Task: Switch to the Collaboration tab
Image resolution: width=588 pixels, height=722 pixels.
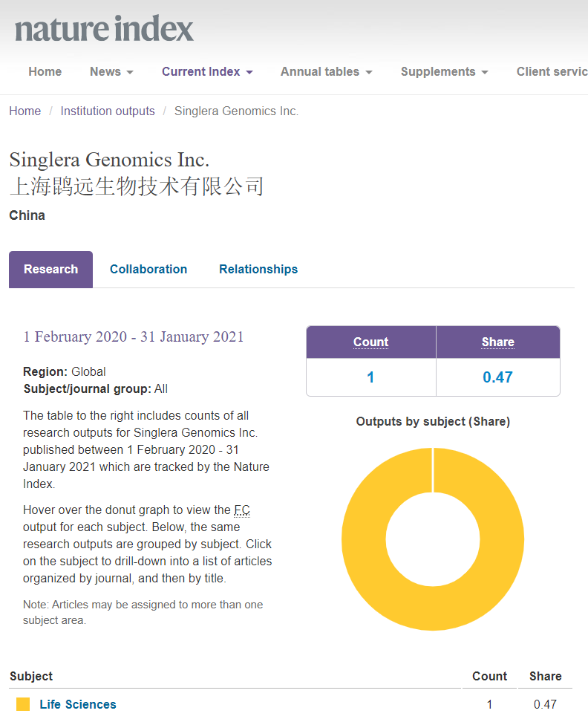Action: pos(148,270)
